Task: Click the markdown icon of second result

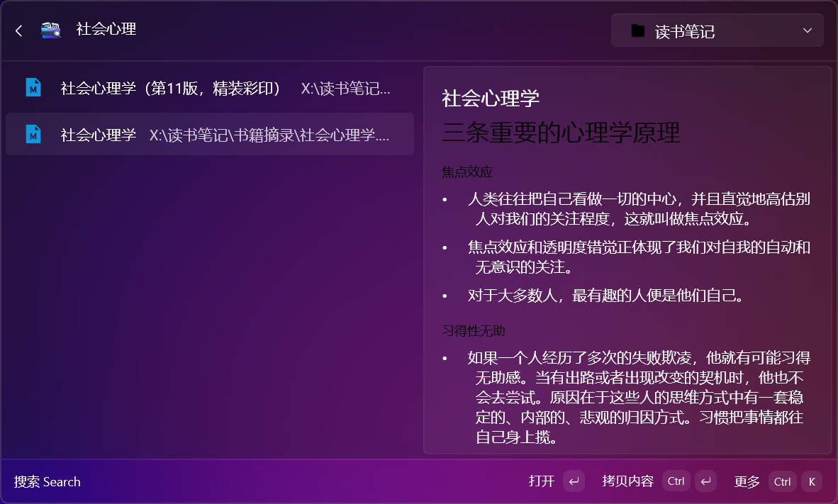Action: 33,134
